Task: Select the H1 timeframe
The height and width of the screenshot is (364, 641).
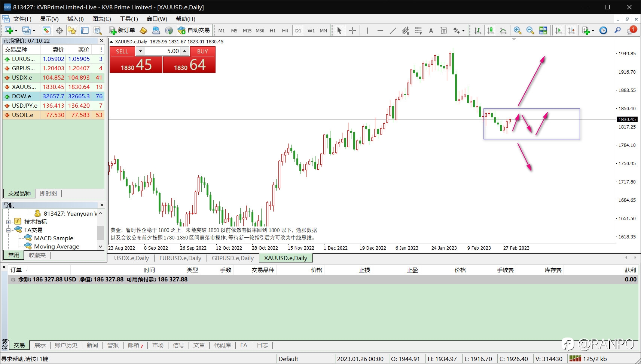Action: [x=272, y=31]
